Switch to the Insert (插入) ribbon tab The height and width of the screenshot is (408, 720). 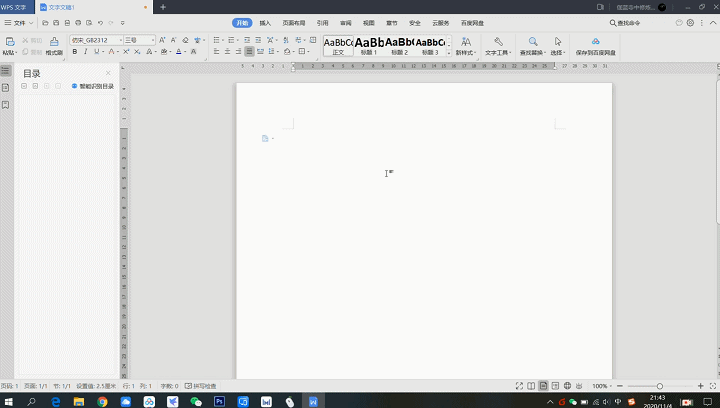(x=265, y=22)
